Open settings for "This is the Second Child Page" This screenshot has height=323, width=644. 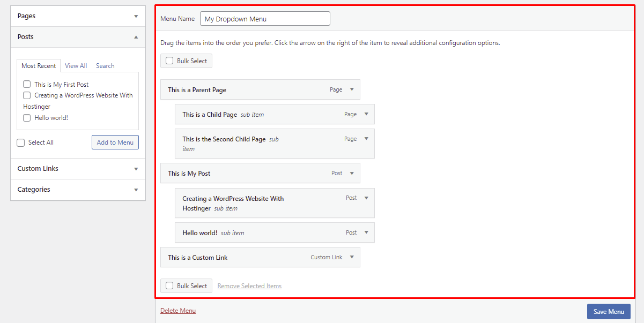coord(366,138)
